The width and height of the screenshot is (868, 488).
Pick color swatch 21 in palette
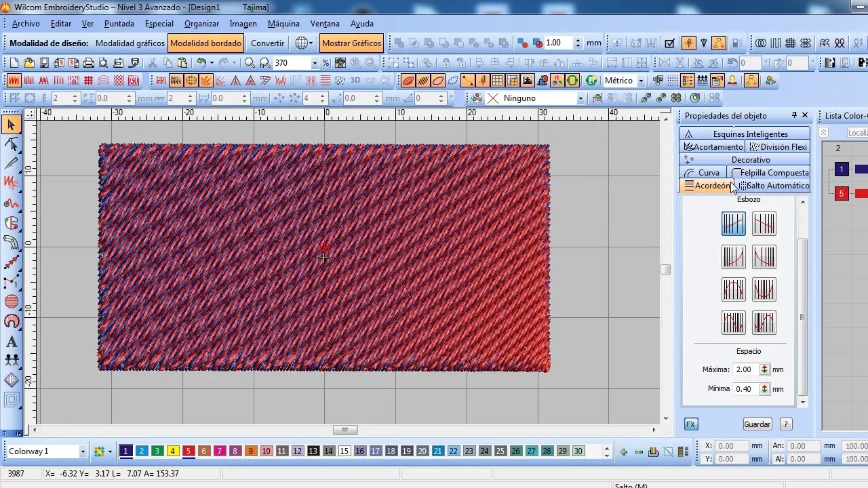tap(437, 451)
